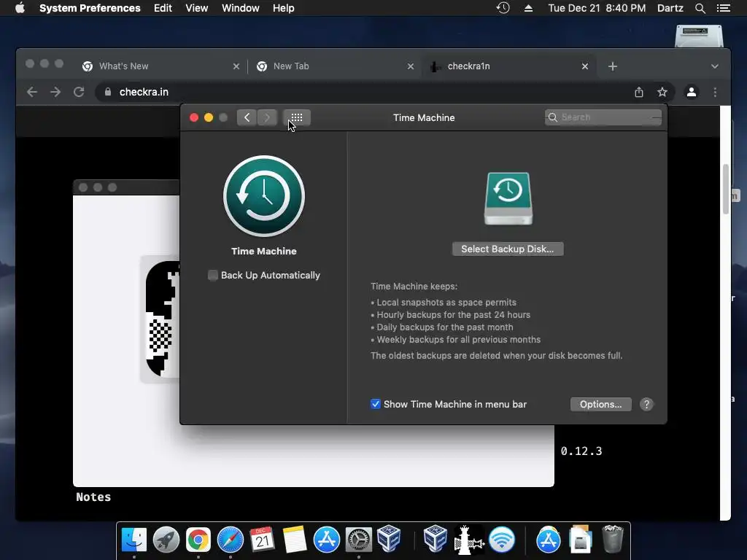Click the Show All preferences grid icon
This screenshot has width=747, height=560.
point(297,117)
